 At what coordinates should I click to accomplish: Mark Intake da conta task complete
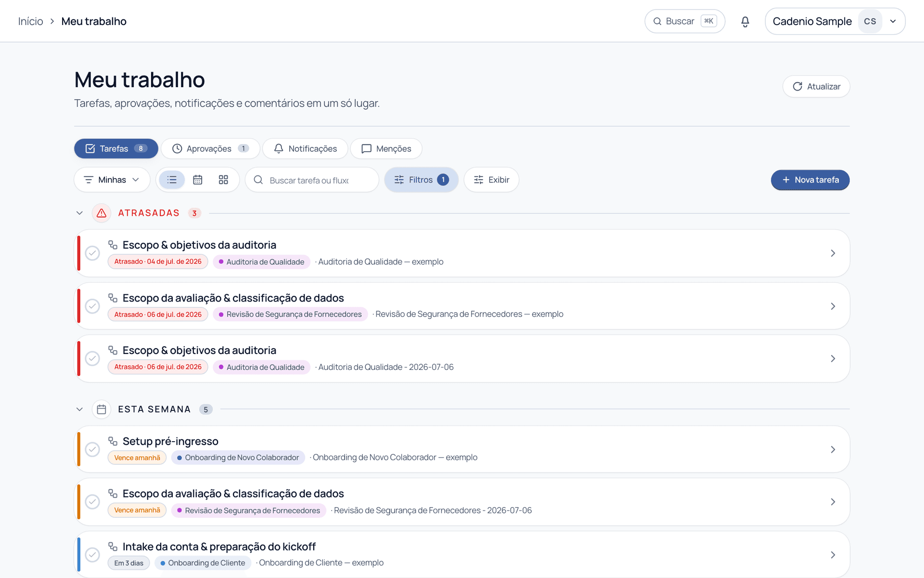click(92, 555)
